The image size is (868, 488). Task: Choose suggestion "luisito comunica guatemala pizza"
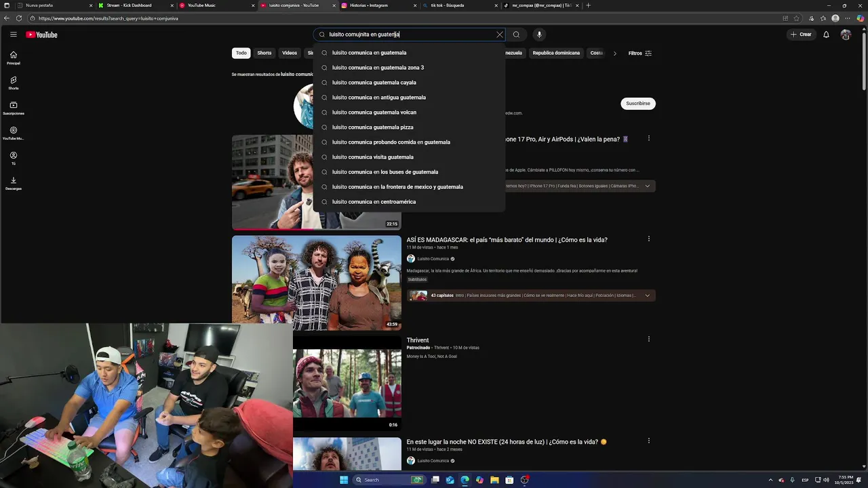pos(409,127)
